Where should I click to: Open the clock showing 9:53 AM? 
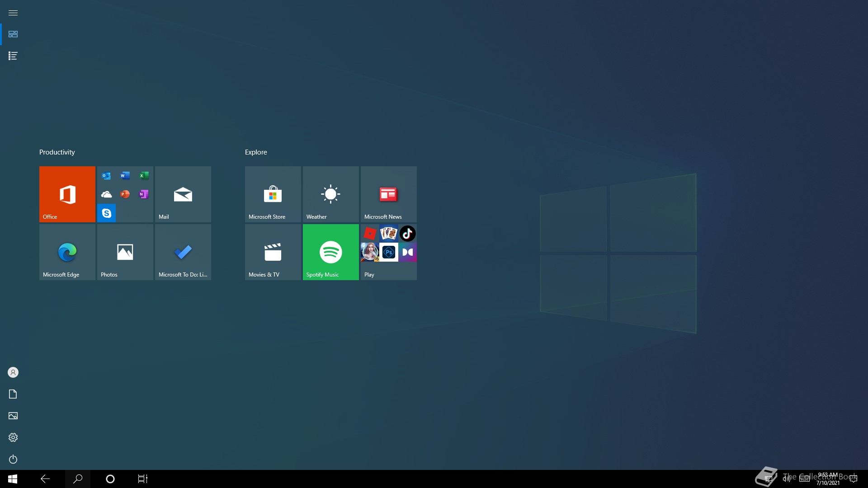pyautogui.click(x=828, y=479)
